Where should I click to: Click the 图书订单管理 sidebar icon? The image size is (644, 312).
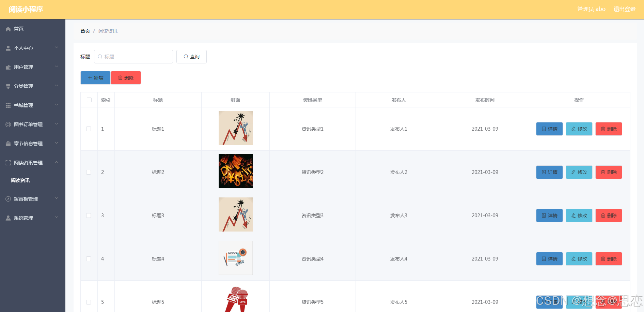[x=8, y=124]
